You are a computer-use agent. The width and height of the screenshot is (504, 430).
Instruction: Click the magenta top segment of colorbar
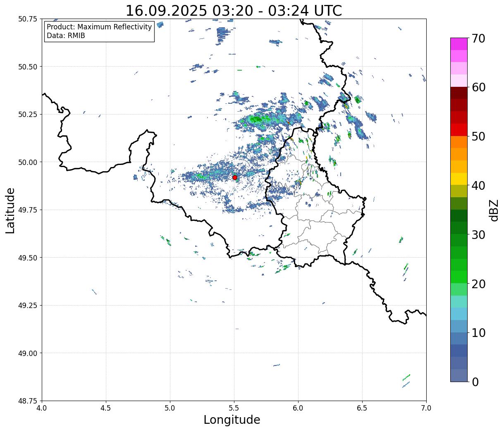tap(459, 44)
